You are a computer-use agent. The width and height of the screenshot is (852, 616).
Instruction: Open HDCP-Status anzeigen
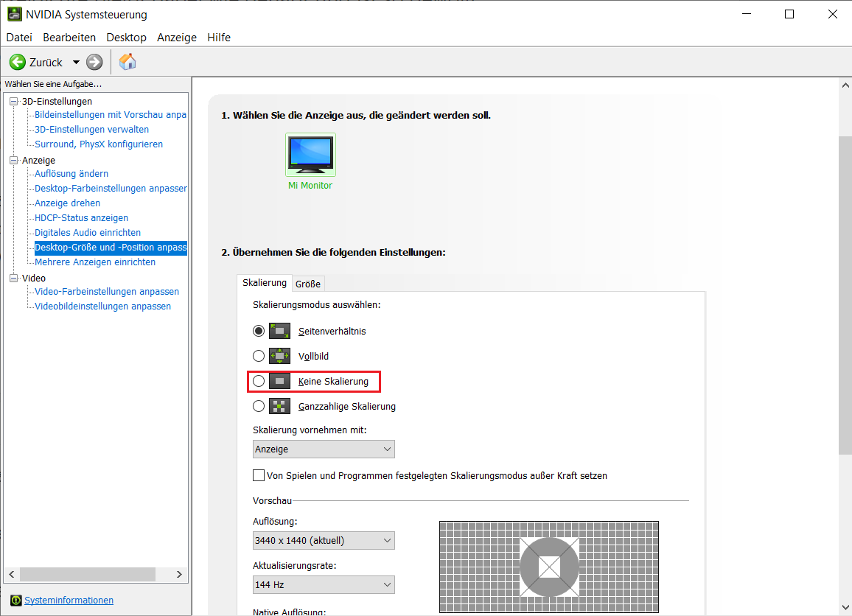[82, 217]
